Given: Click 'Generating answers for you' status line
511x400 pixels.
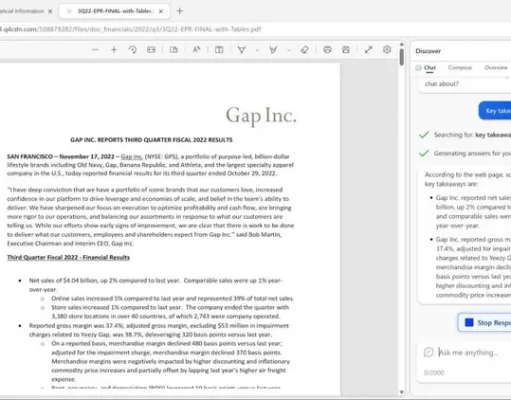Looking at the screenshot, I should tap(472, 153).
